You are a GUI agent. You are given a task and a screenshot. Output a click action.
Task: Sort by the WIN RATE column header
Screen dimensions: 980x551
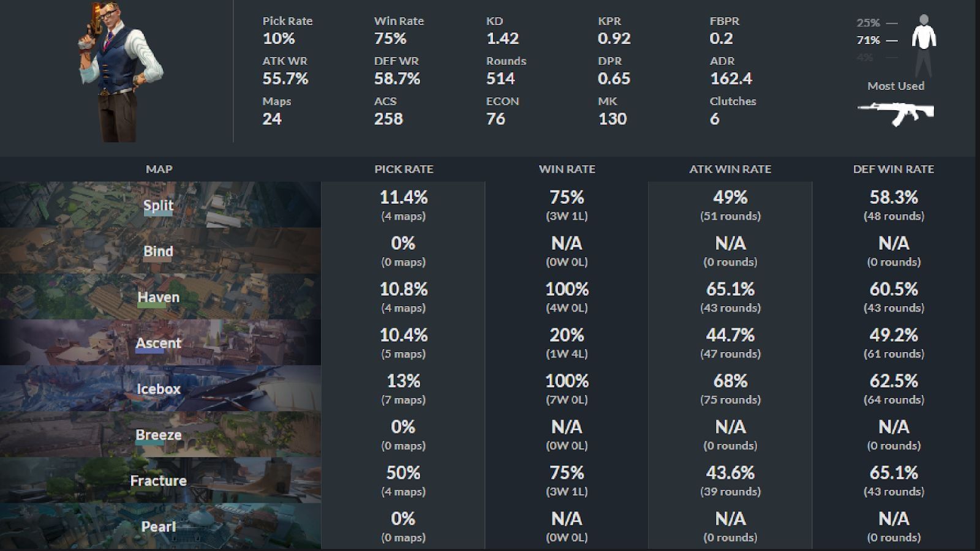click(567, 169)
